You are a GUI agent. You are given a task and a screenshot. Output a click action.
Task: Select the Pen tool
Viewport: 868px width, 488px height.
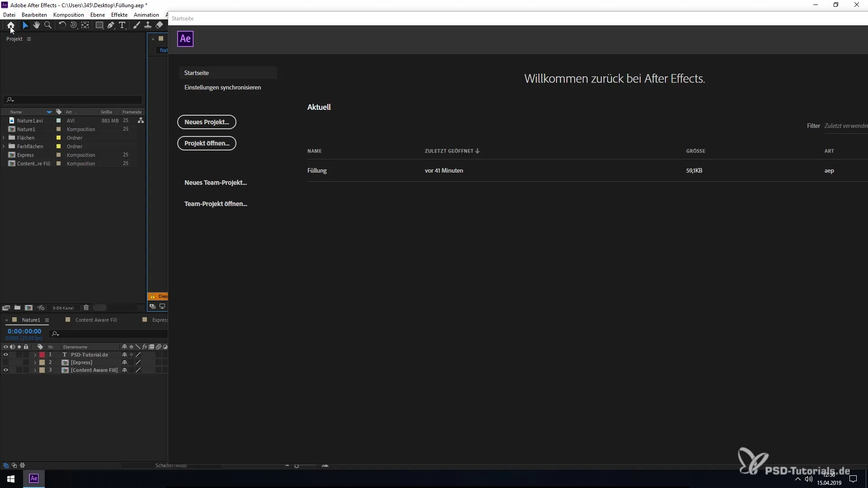point(111,25)
